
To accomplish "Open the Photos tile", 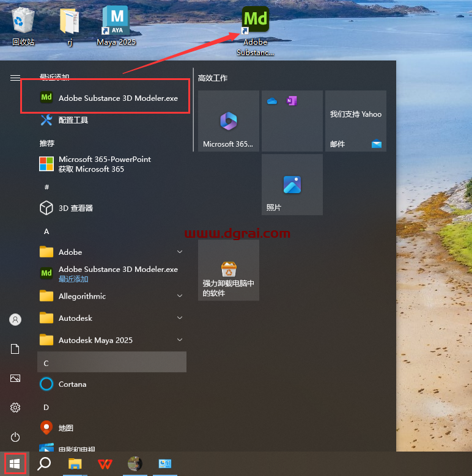I will 292,185.
